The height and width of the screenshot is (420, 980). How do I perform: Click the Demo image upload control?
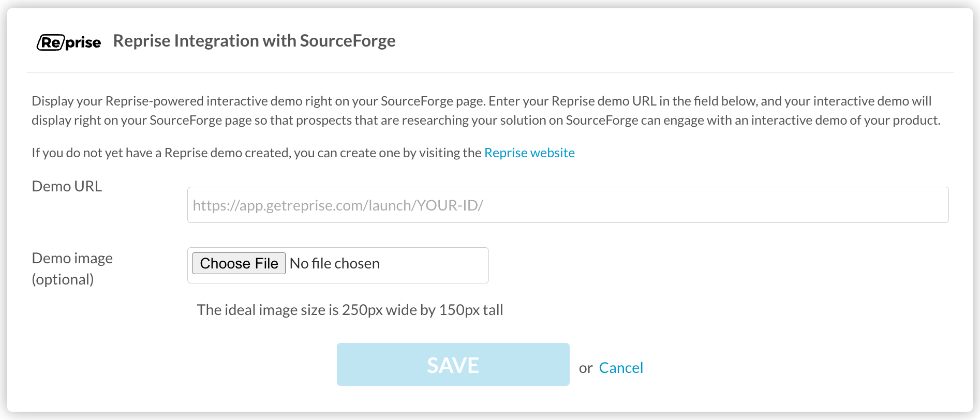coord(338,264)
